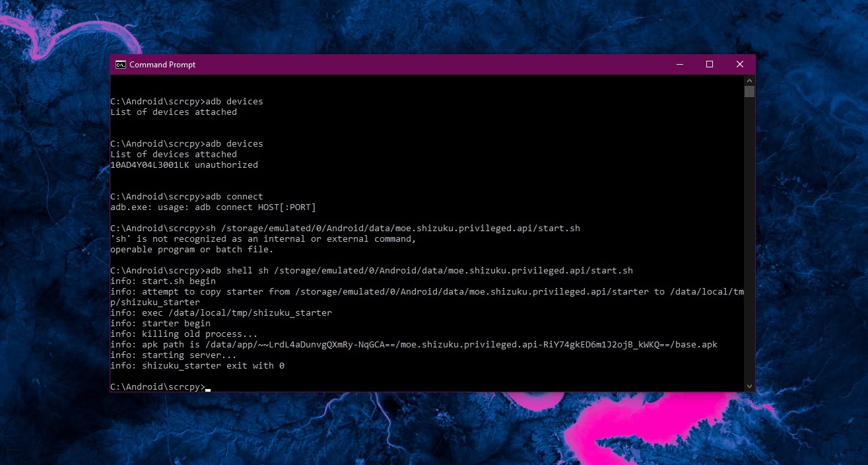868x465 pixels.
Task: Click the vertical scrollbar thumb
Action: coord(749,91)
